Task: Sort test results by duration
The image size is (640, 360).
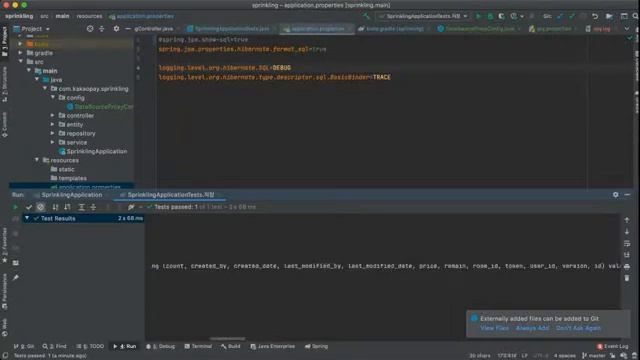Action: [x=67, y=207]
